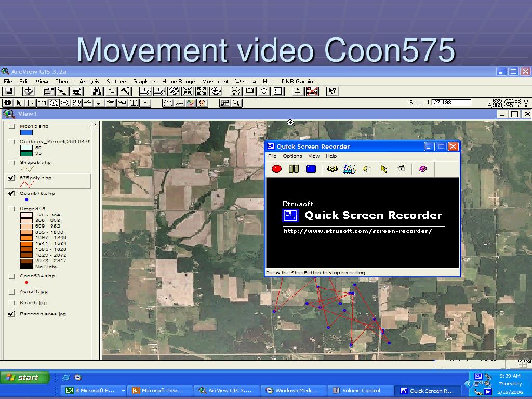Switch to Microsoft PowerPoint taskbar button
The height and width of the screenshot is (399, 532).
160,391
